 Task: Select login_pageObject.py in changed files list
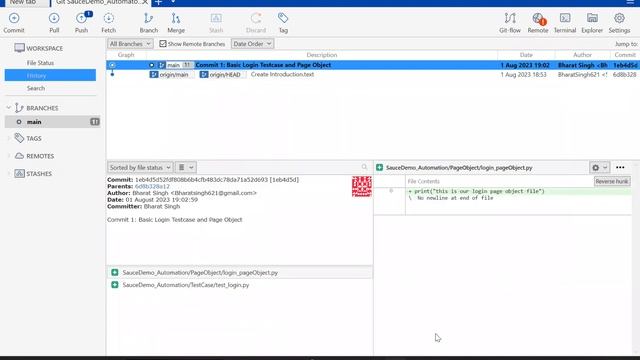click(x=240, y=272)
